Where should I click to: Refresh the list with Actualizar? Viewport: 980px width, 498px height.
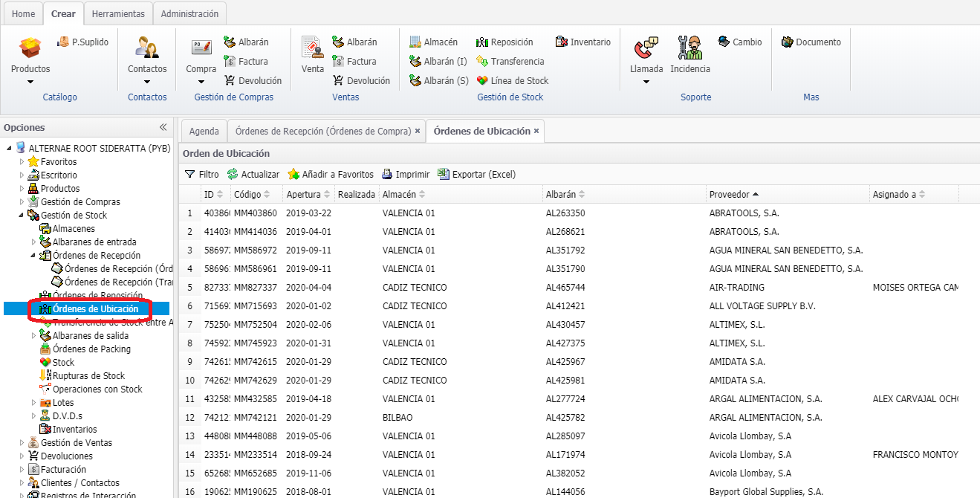click(253, 175)
